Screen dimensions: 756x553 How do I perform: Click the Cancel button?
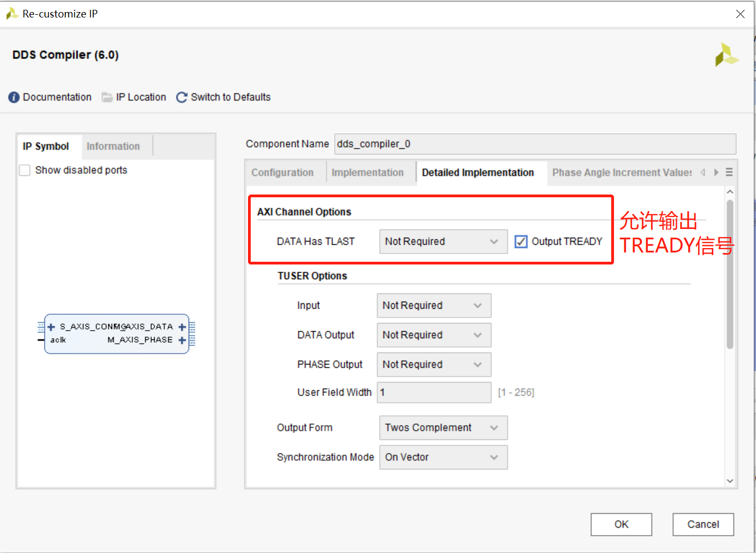coord(703,525)
